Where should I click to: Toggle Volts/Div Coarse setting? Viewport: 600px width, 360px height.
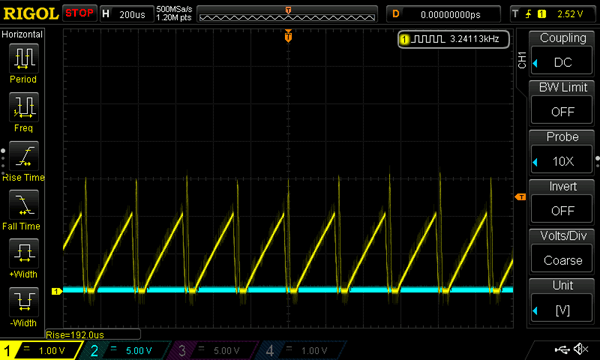[x=562, y=251]
